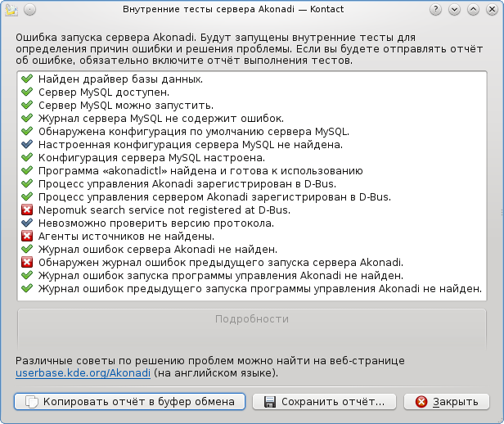Click blue check icon beside 'Настроенная конфигурация сервера MySQL не найдена'
Screen dimensions: 504x424
pyautogui.click(x=27, y=144)
